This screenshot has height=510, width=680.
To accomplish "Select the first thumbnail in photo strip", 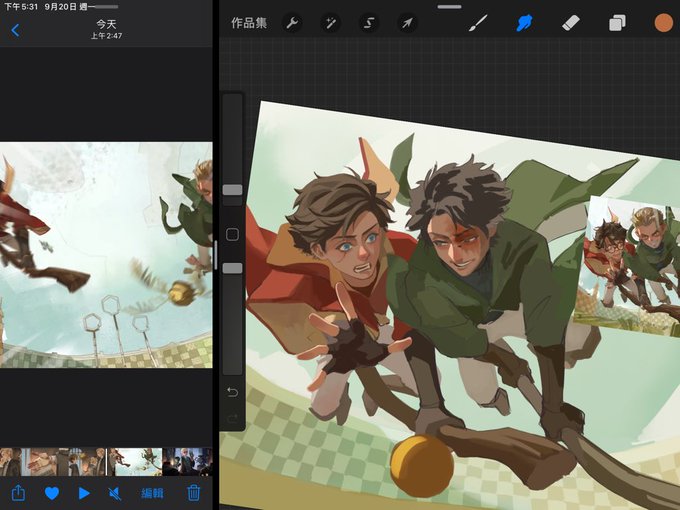I will pos(10,462).
